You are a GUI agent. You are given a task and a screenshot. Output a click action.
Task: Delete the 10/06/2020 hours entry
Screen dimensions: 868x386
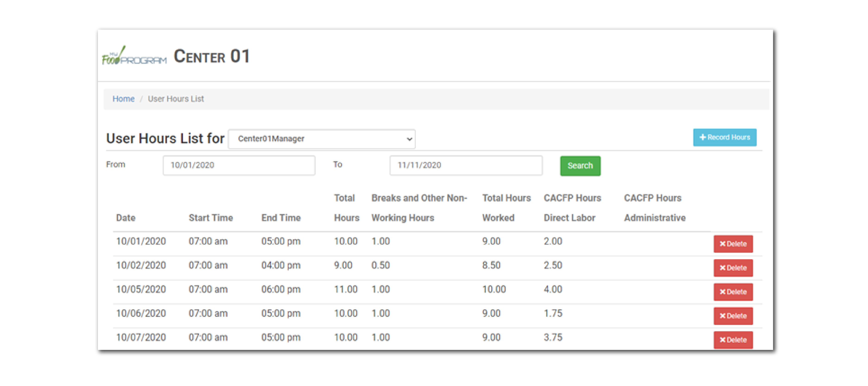coord(733,316)
